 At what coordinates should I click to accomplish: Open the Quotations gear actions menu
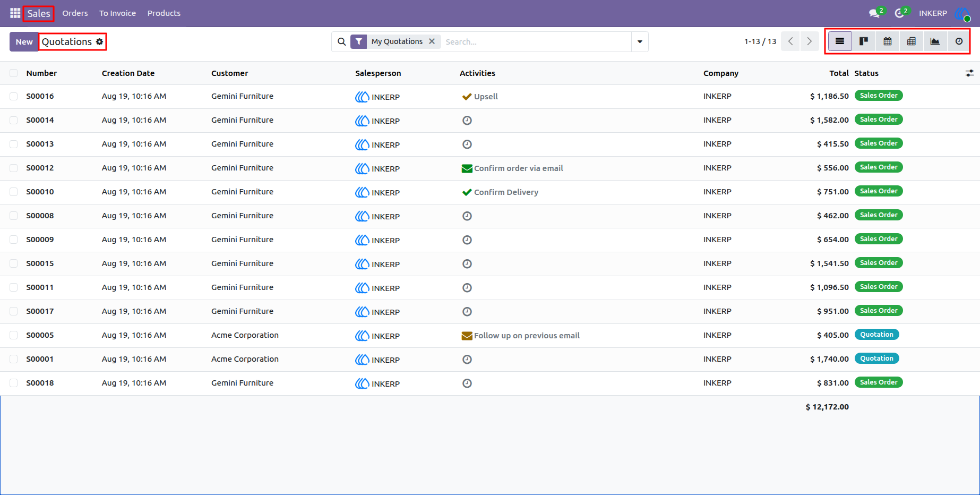(x=99, y=41)
